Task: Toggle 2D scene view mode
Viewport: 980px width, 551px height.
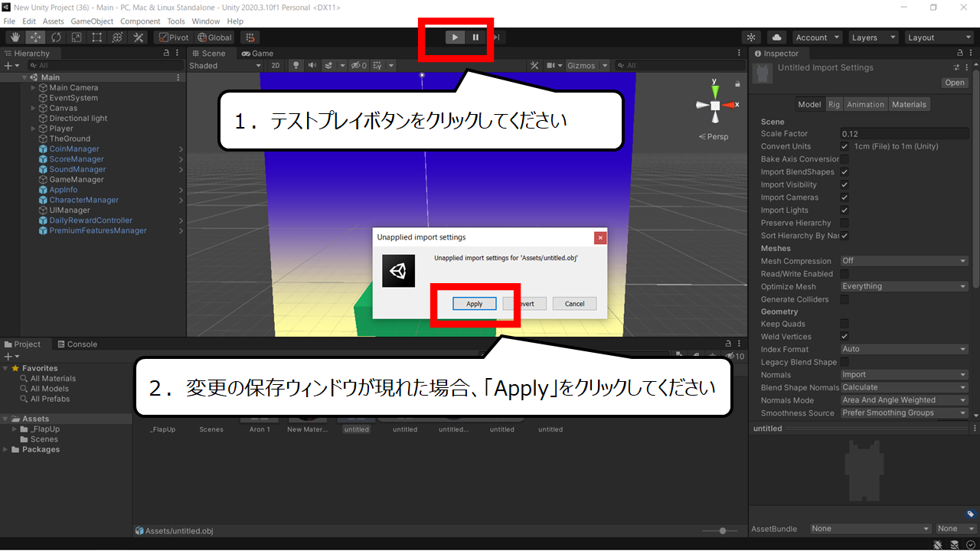Action: (276, 66)
